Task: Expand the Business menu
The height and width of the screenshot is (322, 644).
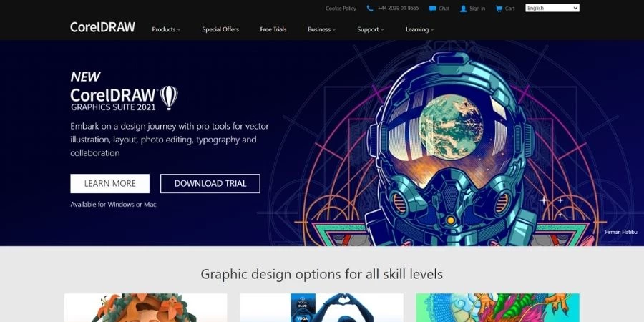Action: (x=321, y=29)
